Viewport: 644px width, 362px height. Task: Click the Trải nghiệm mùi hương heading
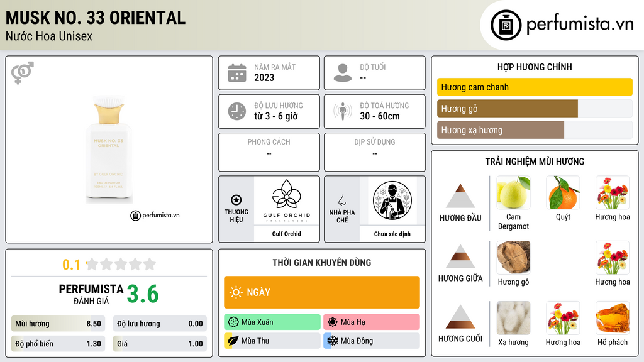coord(535,162)
